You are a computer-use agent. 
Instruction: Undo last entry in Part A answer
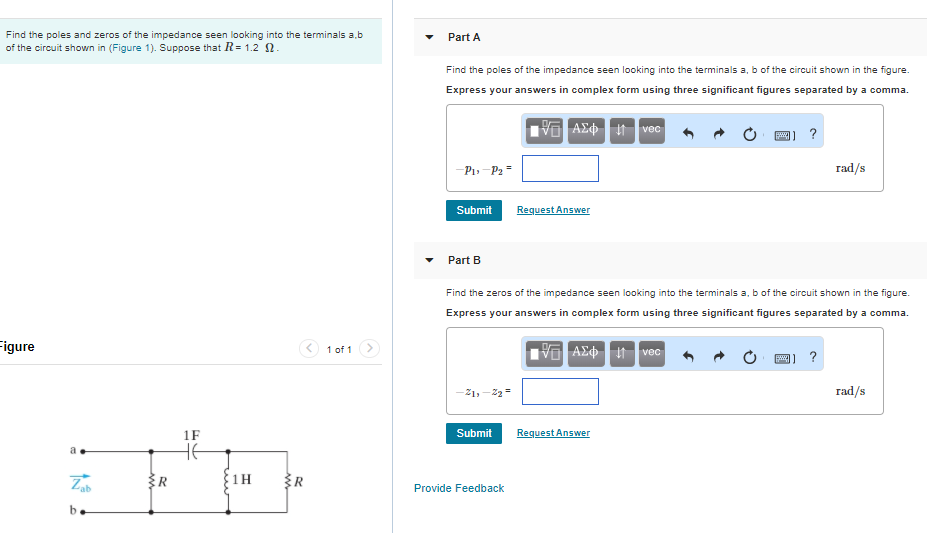(x=688, y=131)
